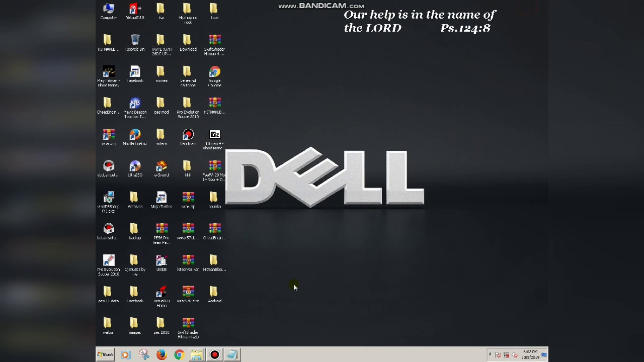Viewport: 644px width, 362px height.
Task: Select the UniDBSetup (1).exe installer
Action: click(108, 203)
